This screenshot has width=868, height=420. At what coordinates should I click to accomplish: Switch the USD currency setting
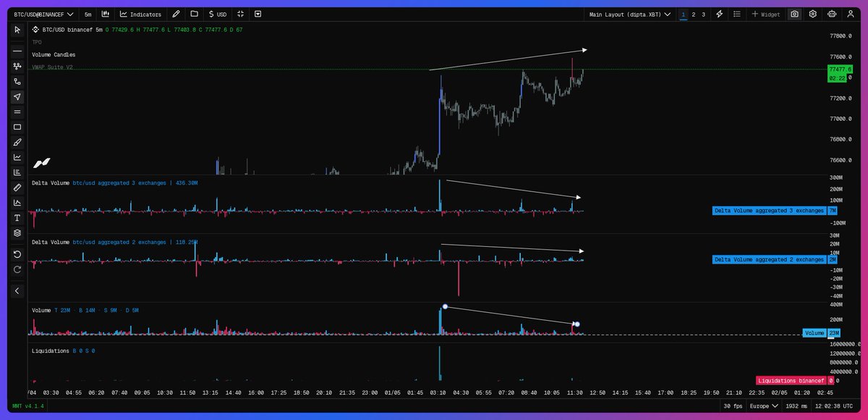pos(217,14)
